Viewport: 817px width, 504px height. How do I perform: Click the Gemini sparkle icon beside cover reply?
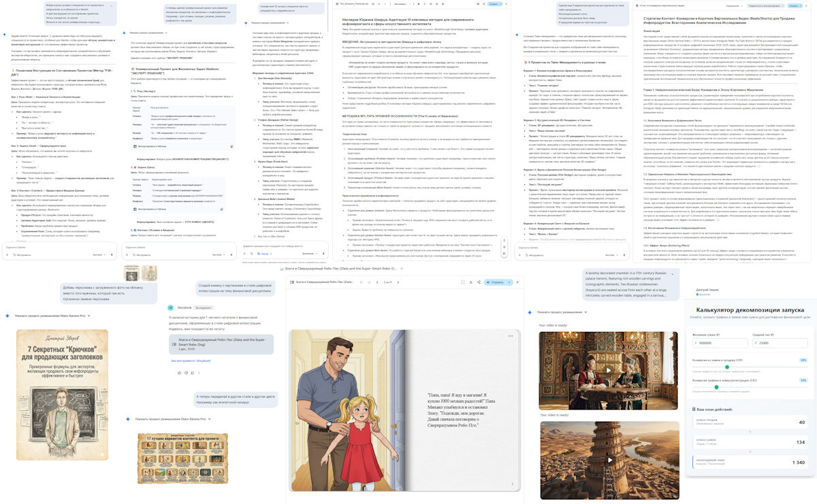click(x=7, y=316)
